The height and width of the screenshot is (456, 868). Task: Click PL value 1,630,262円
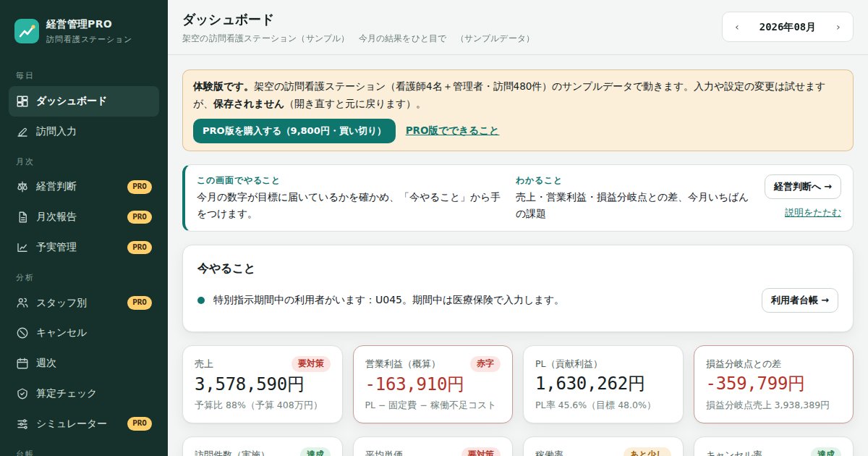(x=590, y=384)
